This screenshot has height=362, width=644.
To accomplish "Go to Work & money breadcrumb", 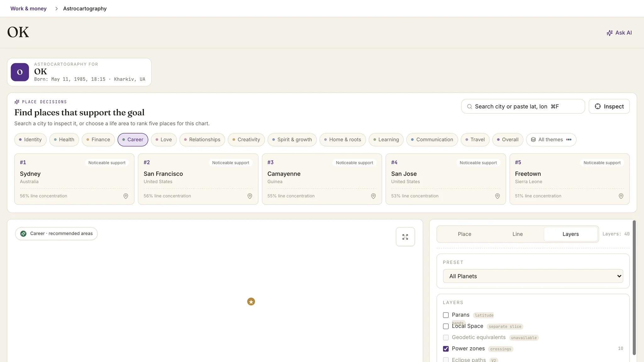I will [28, 9].
